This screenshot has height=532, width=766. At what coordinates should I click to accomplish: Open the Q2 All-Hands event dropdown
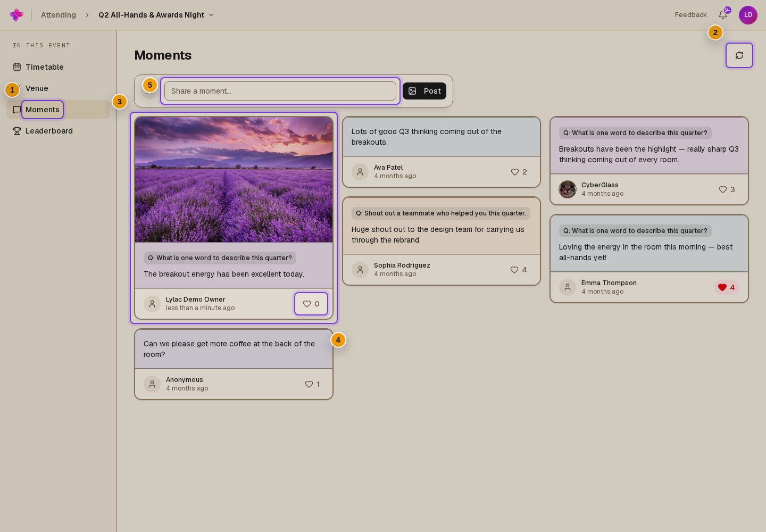tap(156, 15)
